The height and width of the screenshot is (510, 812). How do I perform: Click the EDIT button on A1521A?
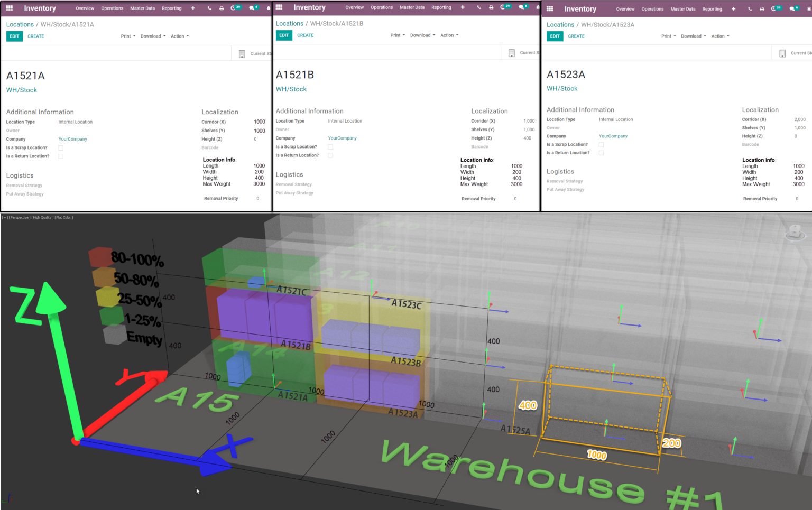14,36
